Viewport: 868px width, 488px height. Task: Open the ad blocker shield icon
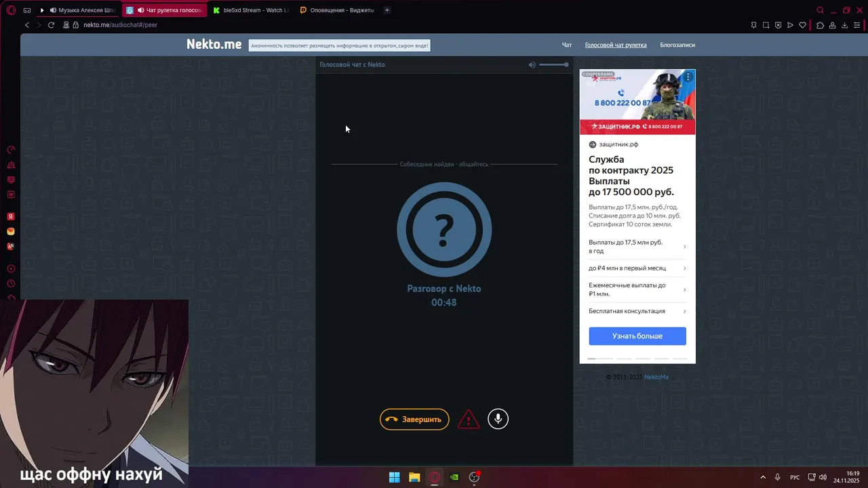tap(778, 25)
